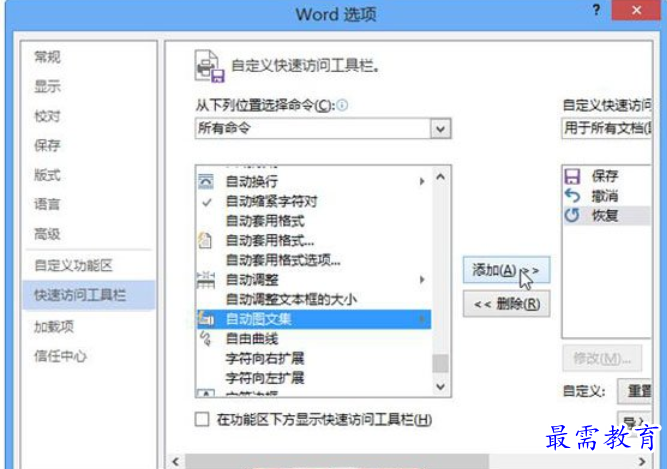The image size is (667, 469).
Task: Click the command list scroll up arrow
Action: [x=440, y=176]
